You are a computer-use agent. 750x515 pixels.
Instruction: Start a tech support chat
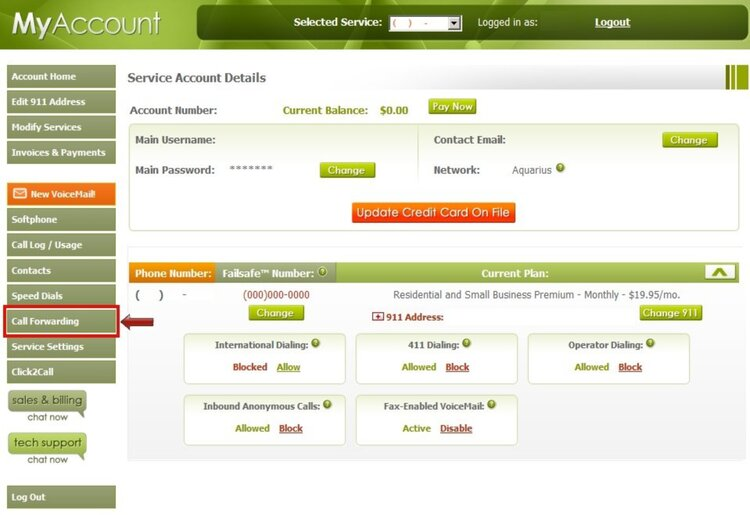pos(47,447)
